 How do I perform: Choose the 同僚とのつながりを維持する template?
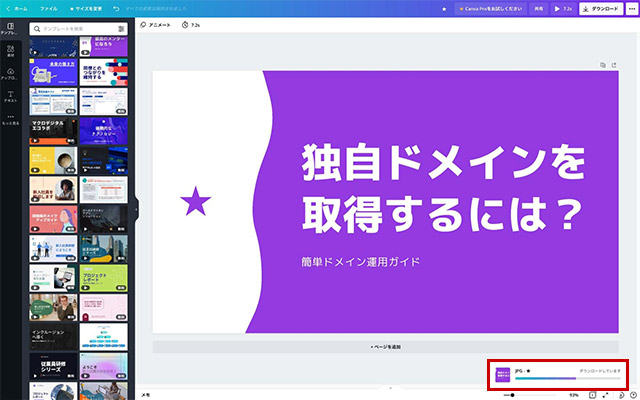point(103,72)
